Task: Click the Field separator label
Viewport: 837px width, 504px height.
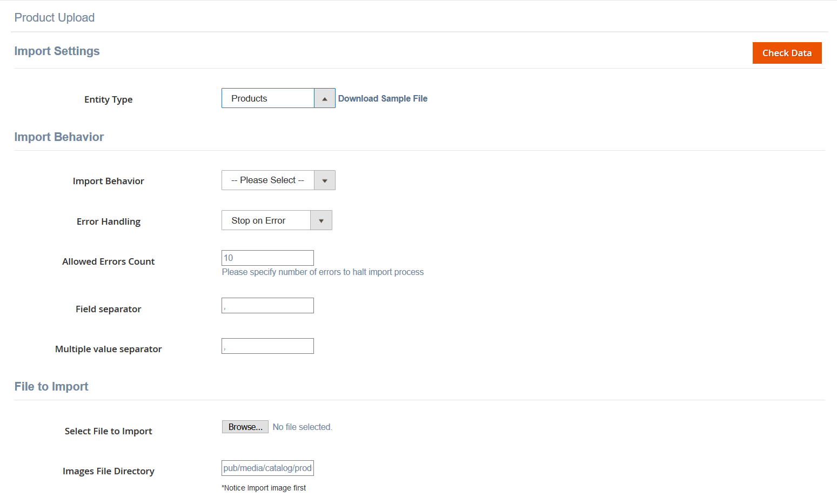Action: point(109,309)
